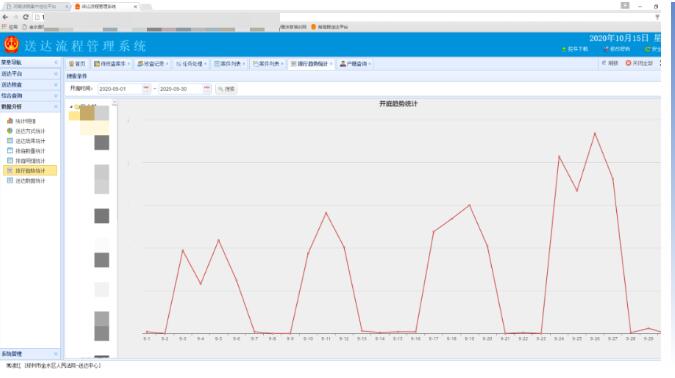The height and width of the screenshot is (378, 675).
Task: Open the start date calendar picker icon
Action: 146,89
